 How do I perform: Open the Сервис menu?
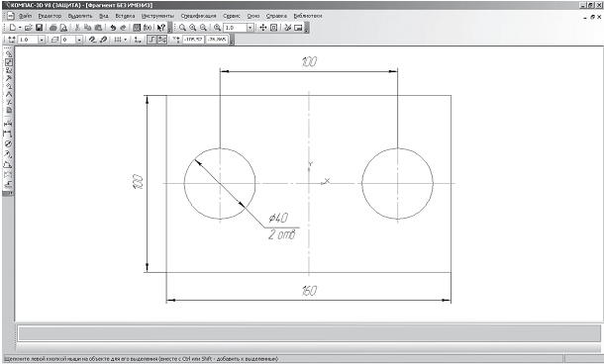click(x=232, y=16)
